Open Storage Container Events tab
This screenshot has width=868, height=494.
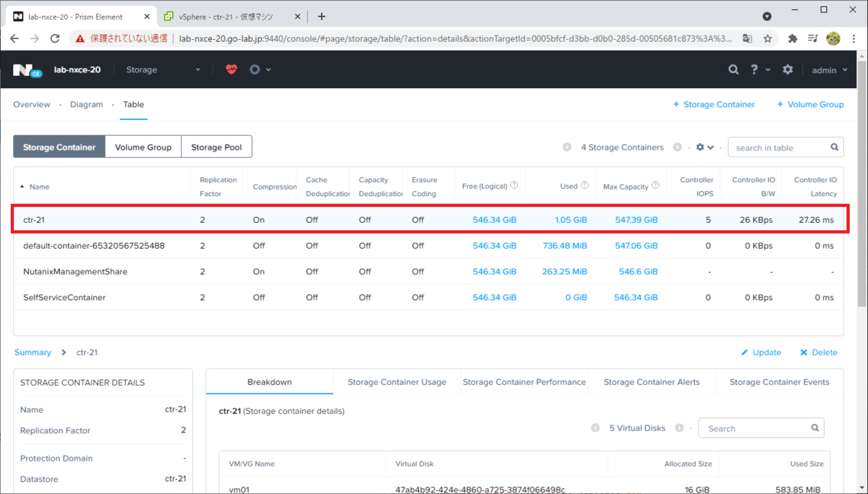[x=779, y=382]
